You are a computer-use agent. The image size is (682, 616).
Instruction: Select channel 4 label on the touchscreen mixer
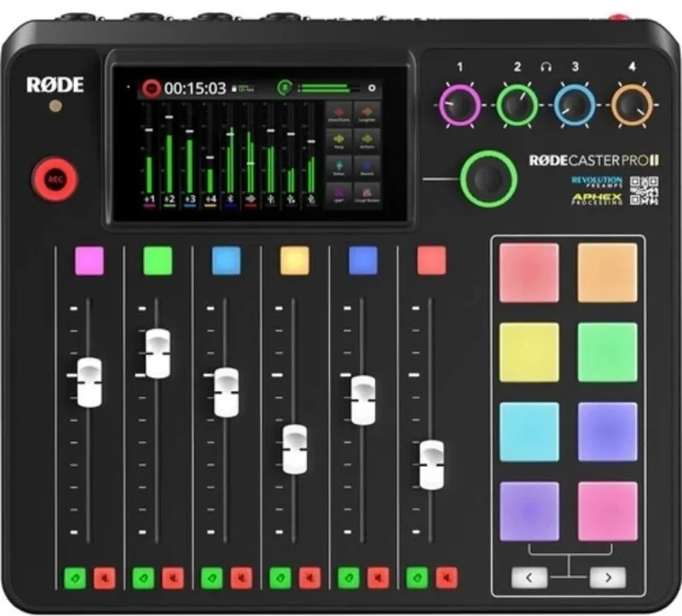tap(210, 199)
